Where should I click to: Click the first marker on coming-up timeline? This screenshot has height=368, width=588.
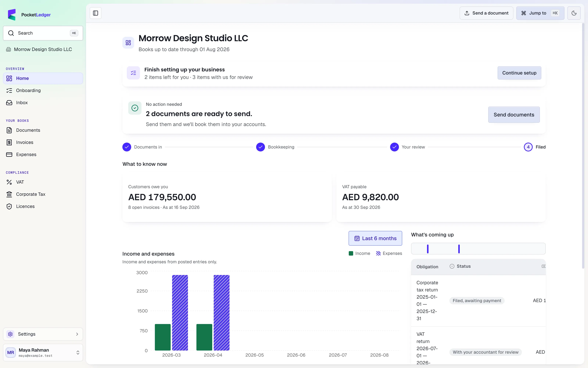coord(428,249)
